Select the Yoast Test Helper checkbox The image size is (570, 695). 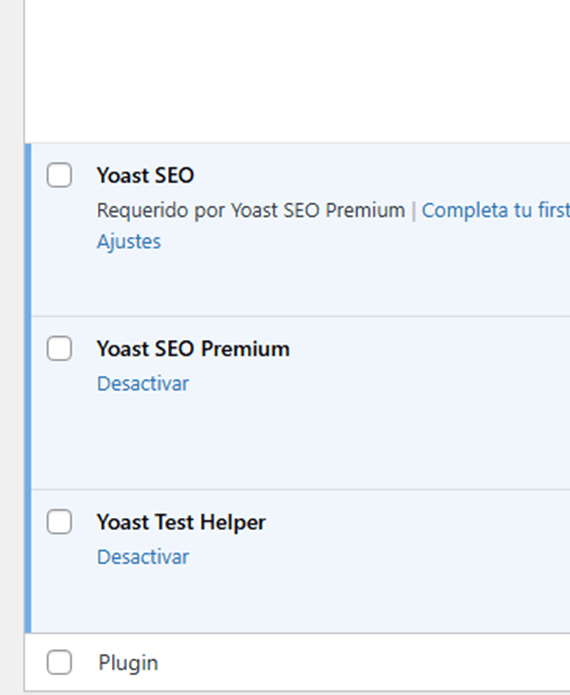[x=59, y=522]
